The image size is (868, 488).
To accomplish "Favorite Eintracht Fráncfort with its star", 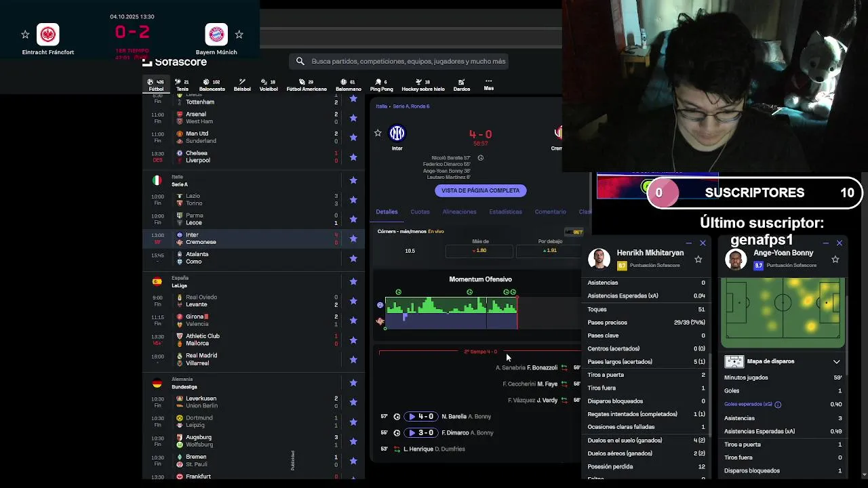I will pos(25,34).
